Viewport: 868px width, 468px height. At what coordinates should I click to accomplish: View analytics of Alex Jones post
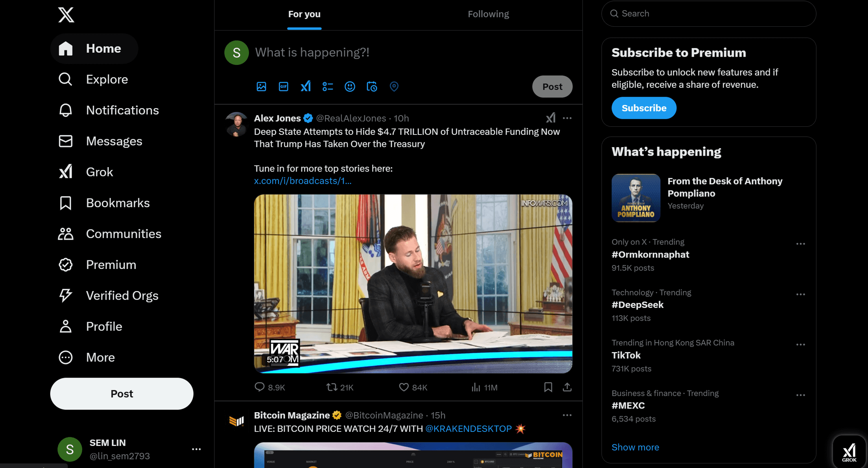(x=484, y=387)
